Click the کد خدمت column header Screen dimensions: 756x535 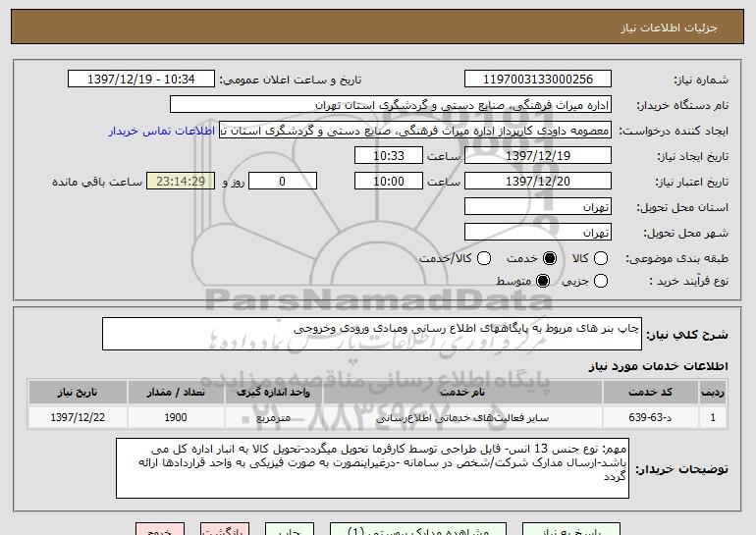[x=650, y=393]
